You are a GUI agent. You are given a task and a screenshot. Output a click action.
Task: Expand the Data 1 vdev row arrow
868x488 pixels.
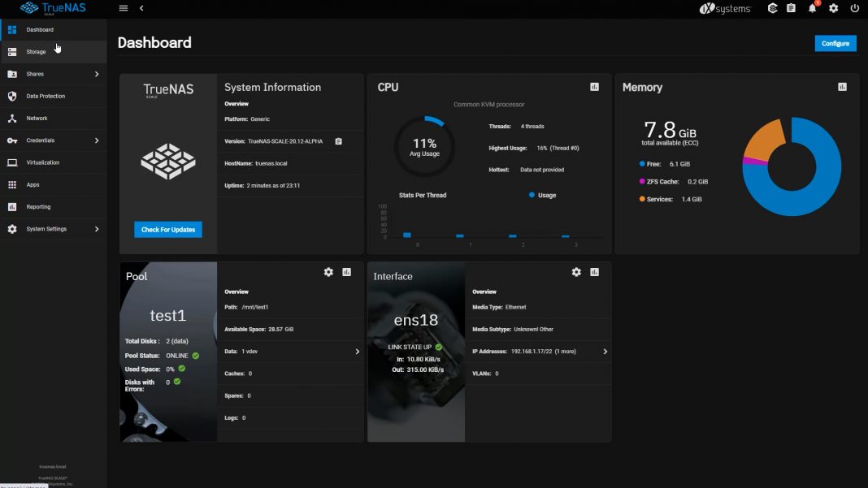[357, 352]
